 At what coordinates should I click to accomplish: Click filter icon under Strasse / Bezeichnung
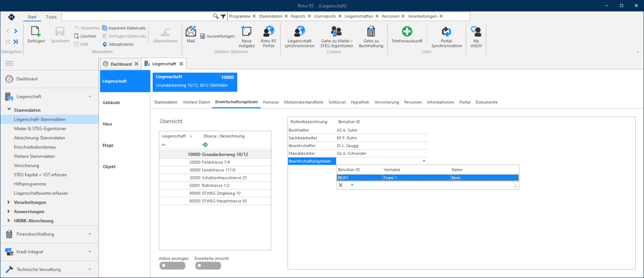[205, 144]
